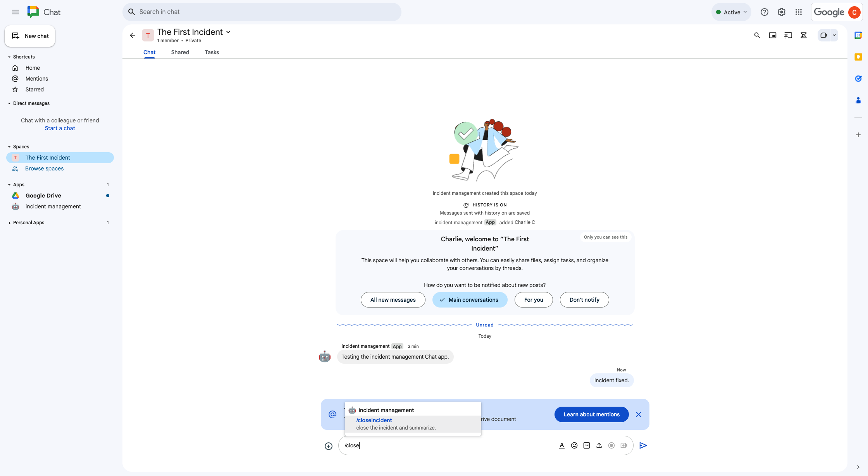The width and height of the screenshot is (868, 476).
Task: Switch to the Shared tab
Action: coord(180,52)
